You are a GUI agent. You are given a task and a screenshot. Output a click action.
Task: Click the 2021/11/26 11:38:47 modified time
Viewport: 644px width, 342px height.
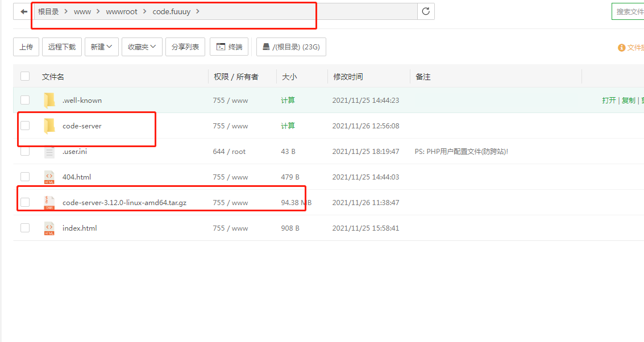click(365, 202)
